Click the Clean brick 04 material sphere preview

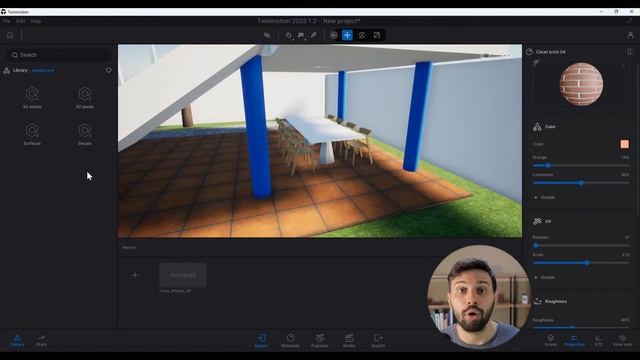point(581,84)
